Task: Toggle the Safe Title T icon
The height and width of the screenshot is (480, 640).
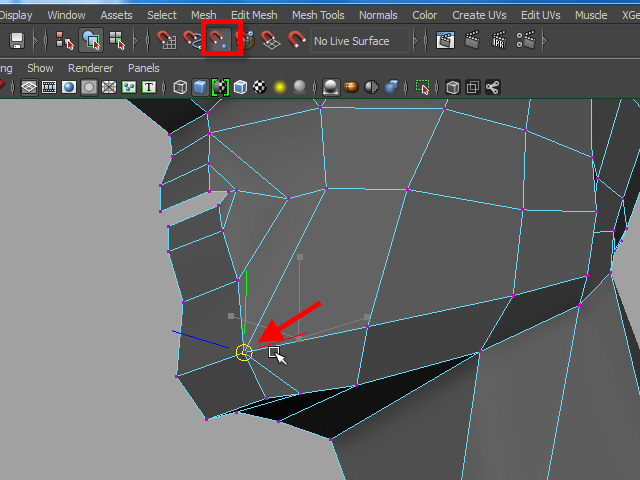Action: 149,87
